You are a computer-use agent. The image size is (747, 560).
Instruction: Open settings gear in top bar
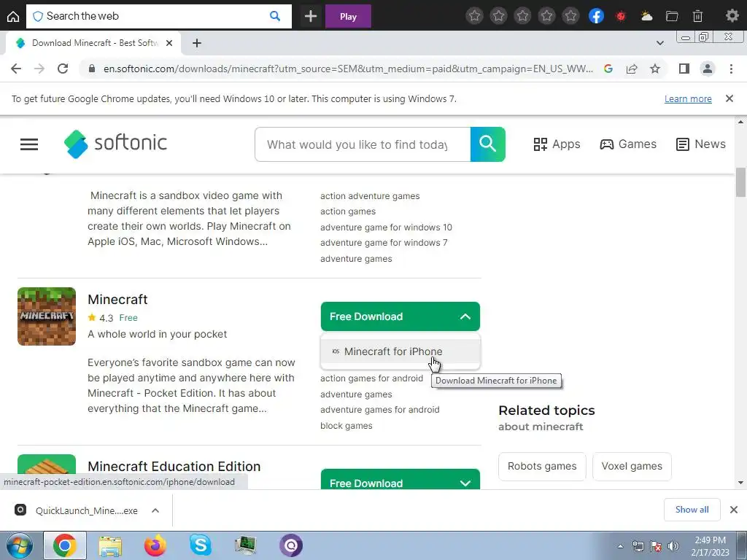tap(732, 16)
